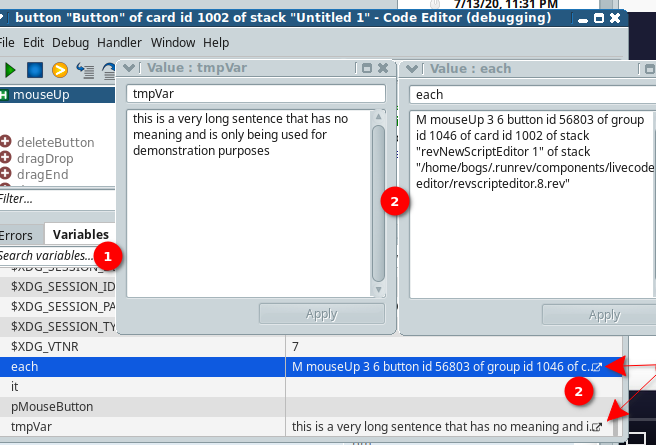
Task: Switch to the Variables tab
Action: coord(81,235)
